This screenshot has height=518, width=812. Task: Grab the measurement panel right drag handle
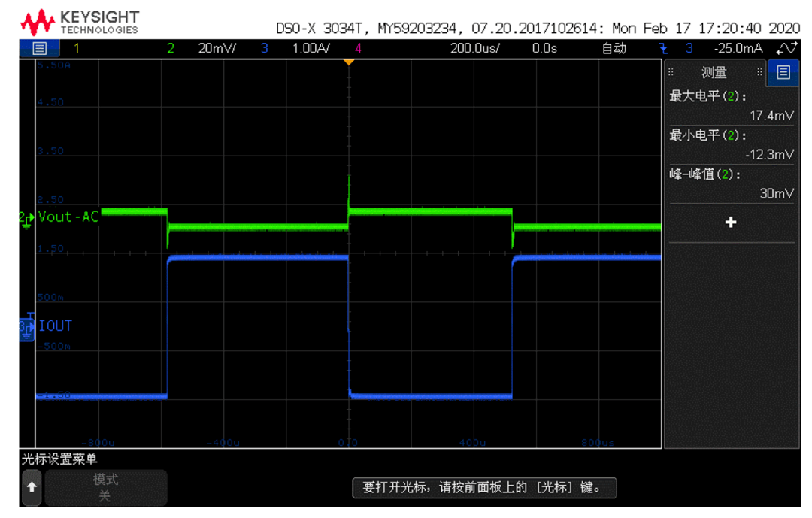pos(759,72)
